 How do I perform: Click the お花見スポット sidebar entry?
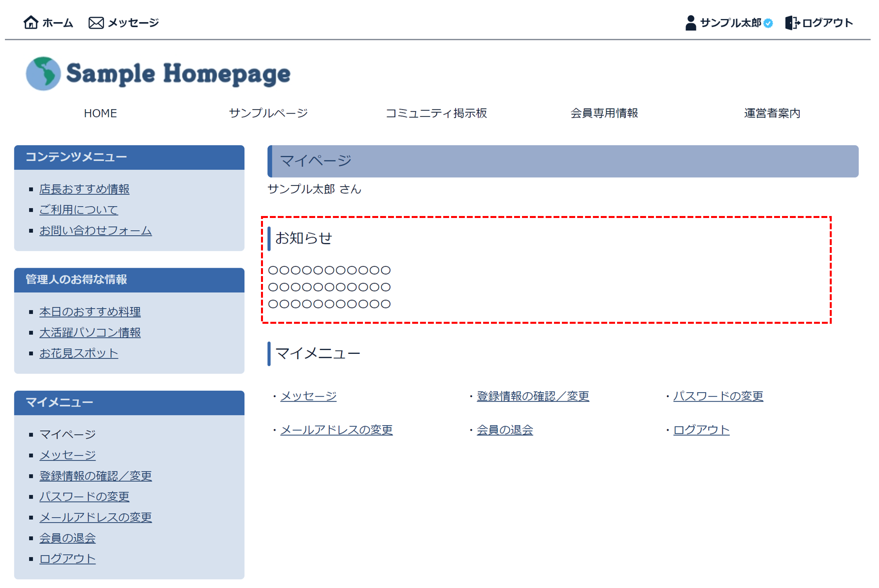click(x=78, y=353)
